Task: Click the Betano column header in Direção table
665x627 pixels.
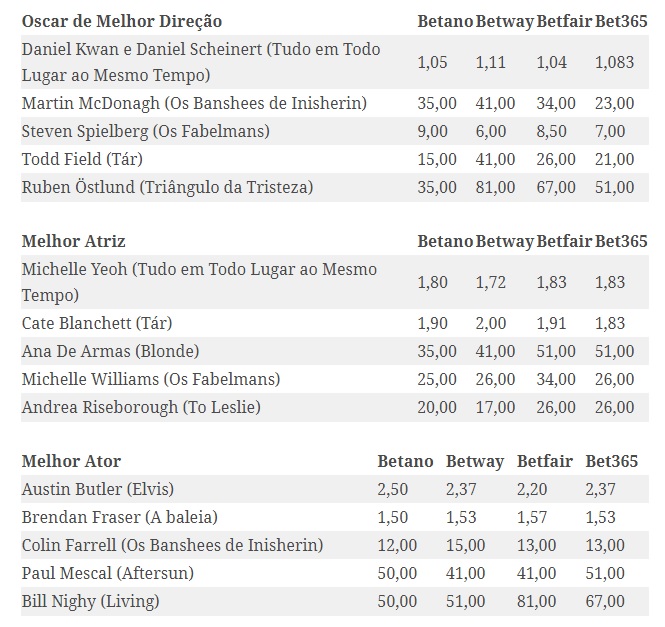Action: [445, 21]
